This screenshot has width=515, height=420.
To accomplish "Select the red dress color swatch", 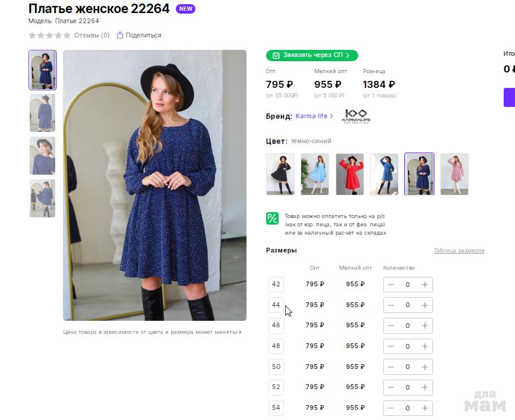I will (350, 174).
